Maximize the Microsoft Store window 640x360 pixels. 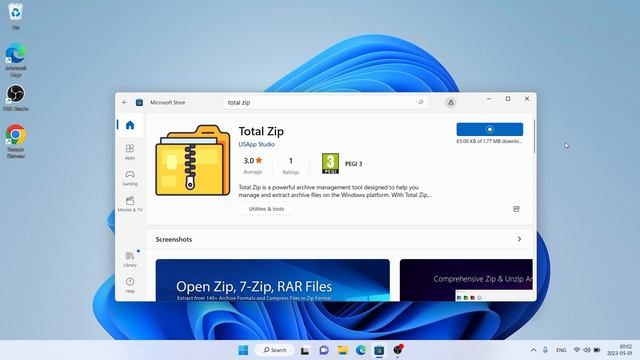[508, 99]
